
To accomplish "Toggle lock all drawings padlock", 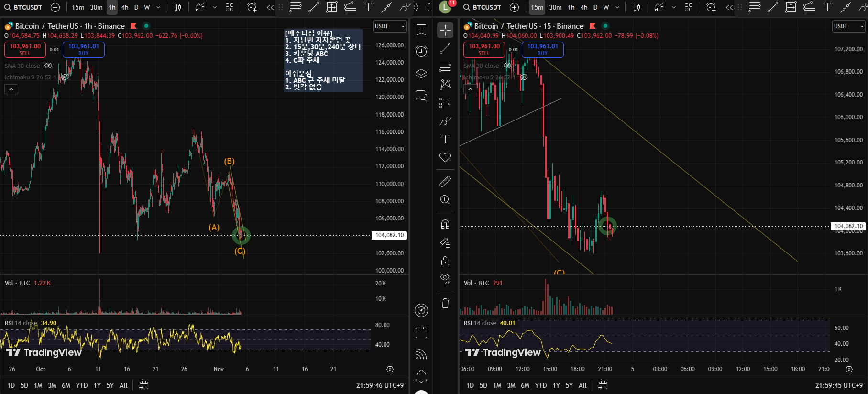I will pyautogui.click(x=445, y=261).
